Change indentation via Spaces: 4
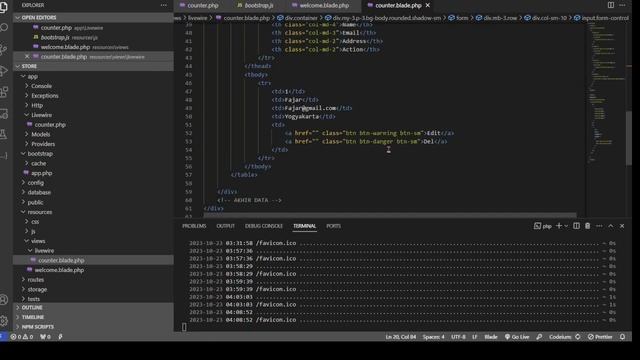 433,337
